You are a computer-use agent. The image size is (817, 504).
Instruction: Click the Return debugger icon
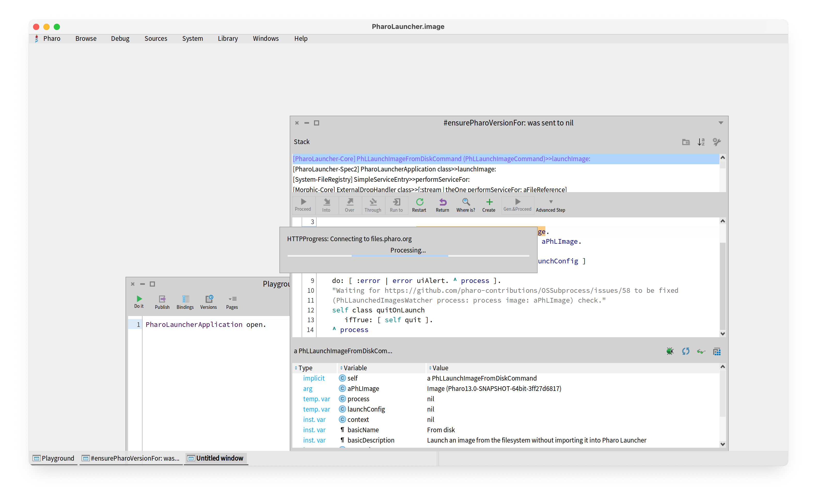click(x=443, y=202)
